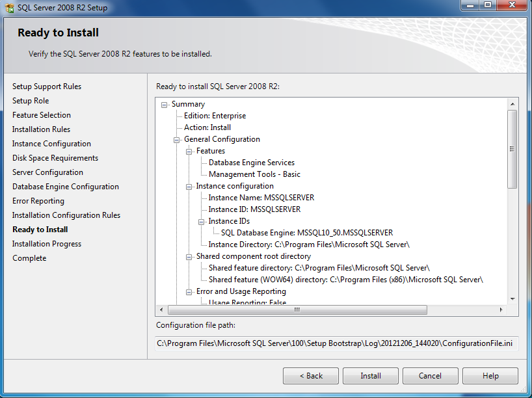532x398 pixels.
Task: Collapse Error and Usage Reporting node
Action: 189,292
